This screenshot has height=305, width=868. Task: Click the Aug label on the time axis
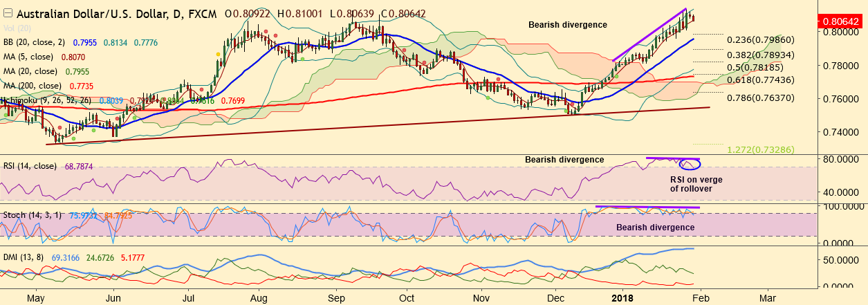point(258,297)
